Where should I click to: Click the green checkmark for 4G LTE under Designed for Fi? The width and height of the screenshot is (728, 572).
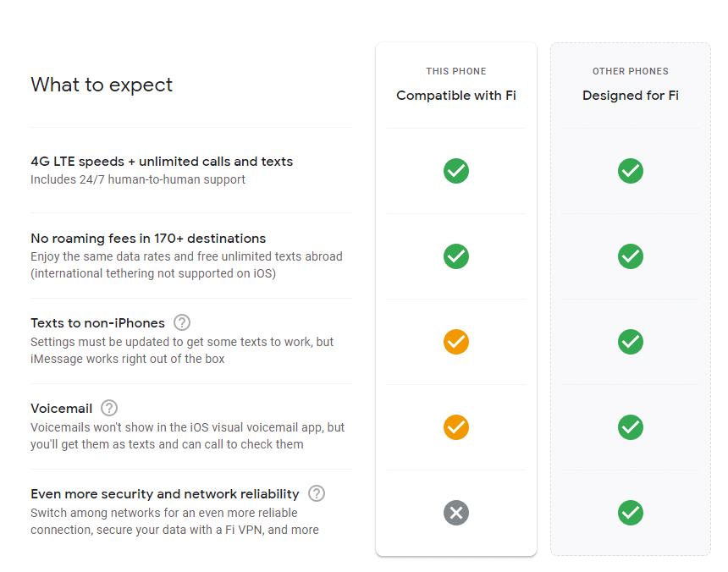[631, 171]
